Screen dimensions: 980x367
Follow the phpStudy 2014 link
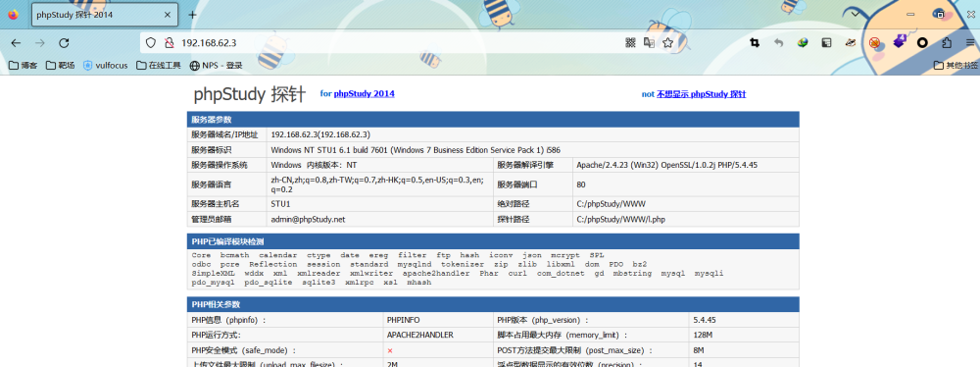pyautogui.click(x=364, y=94)
